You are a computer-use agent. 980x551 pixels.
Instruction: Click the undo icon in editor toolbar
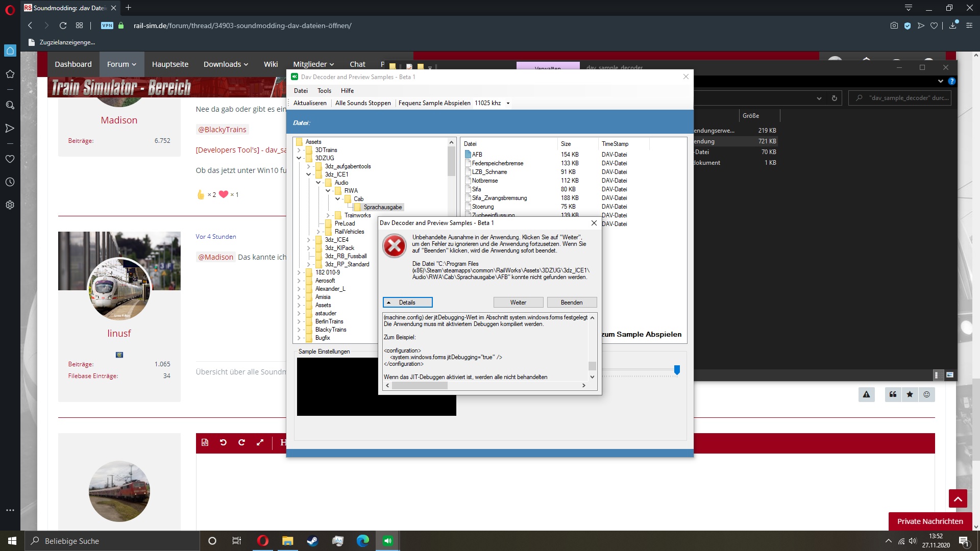pyautogui.click(x=223, y=442)
